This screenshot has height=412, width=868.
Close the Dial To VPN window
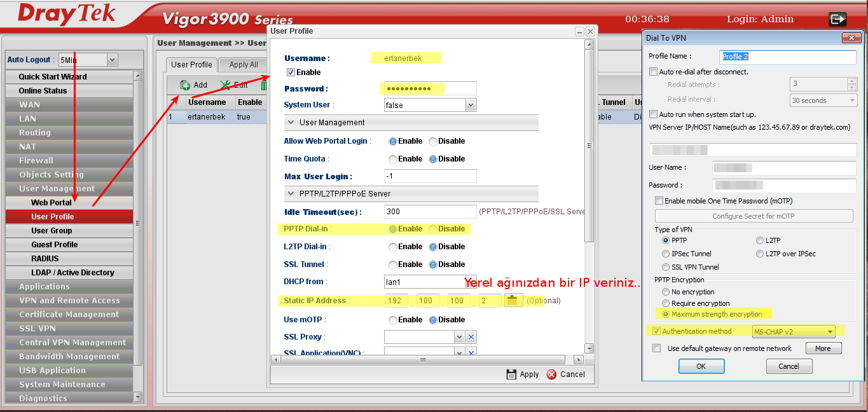pyautogui.click(x=851, y=38)
